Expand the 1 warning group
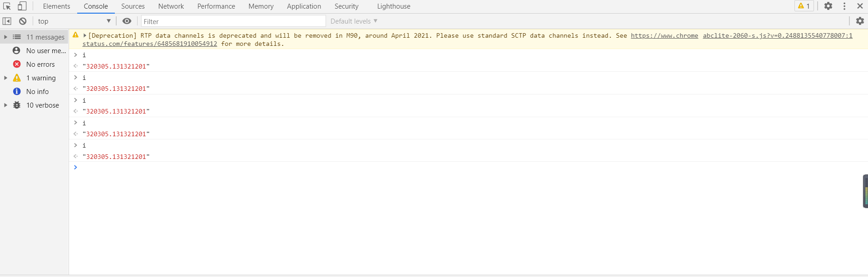 pos(5,78)
